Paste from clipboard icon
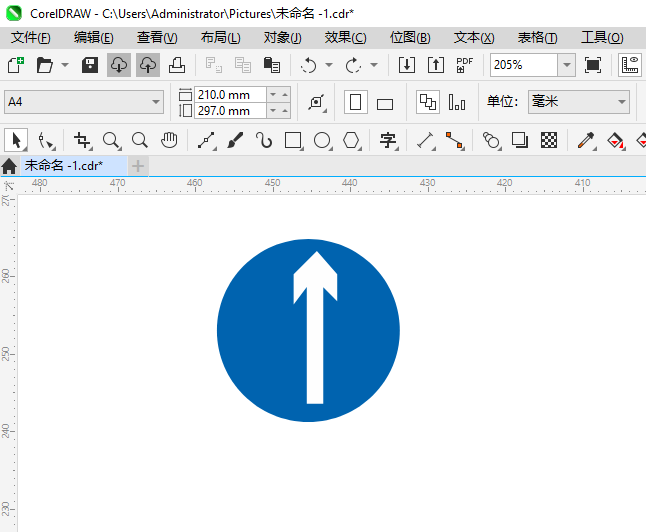646x532 pixels. click(272, 65)
